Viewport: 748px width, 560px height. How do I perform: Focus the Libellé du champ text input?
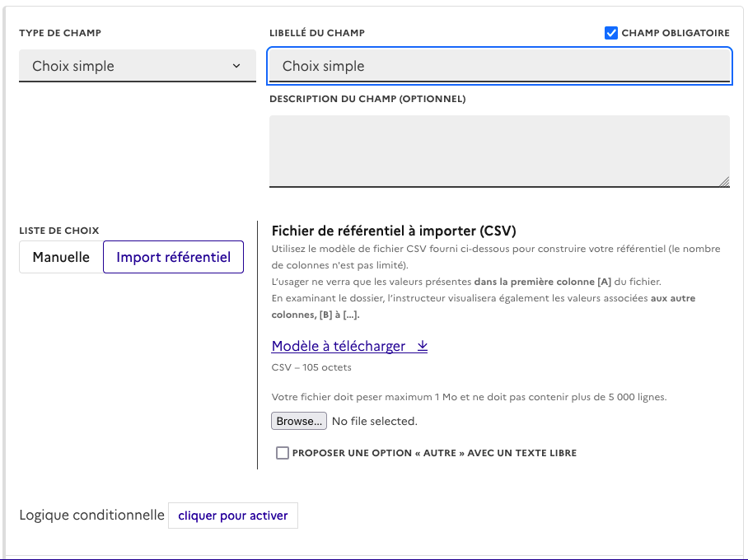tap(499, 66)
